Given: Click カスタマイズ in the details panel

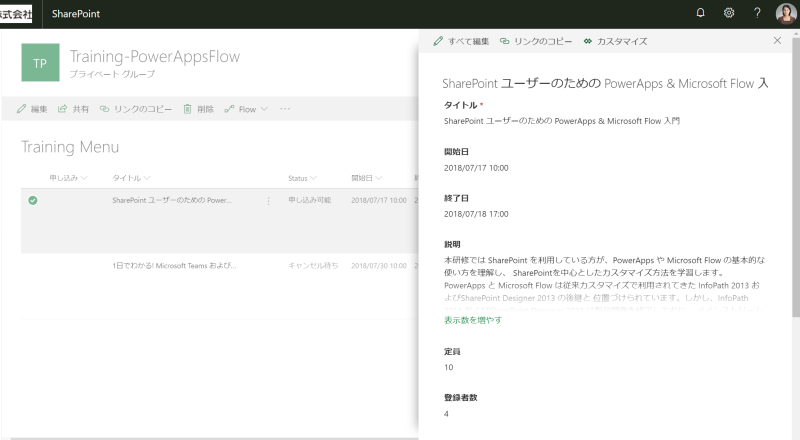Looking at the screenshot, I should pos(615,41).
